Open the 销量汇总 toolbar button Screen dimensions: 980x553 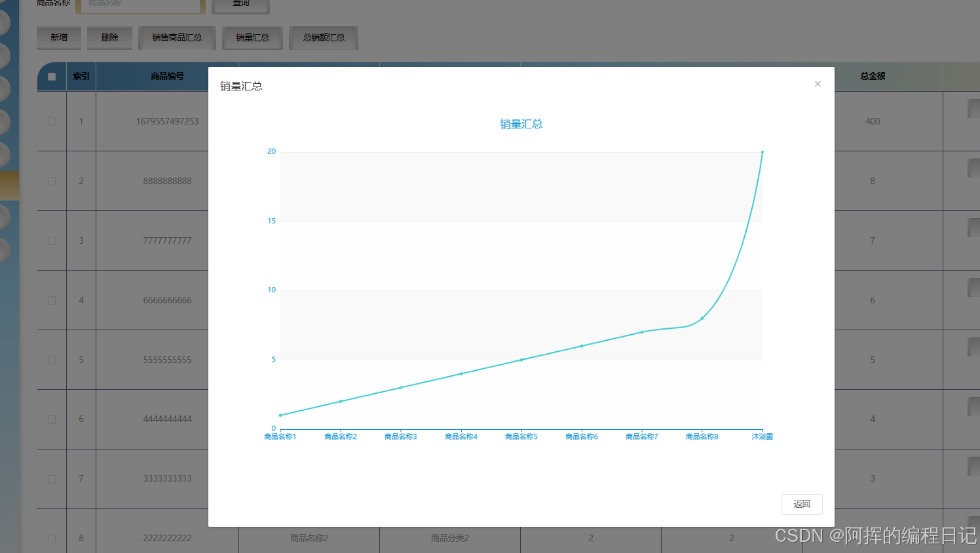pos(252,37)
